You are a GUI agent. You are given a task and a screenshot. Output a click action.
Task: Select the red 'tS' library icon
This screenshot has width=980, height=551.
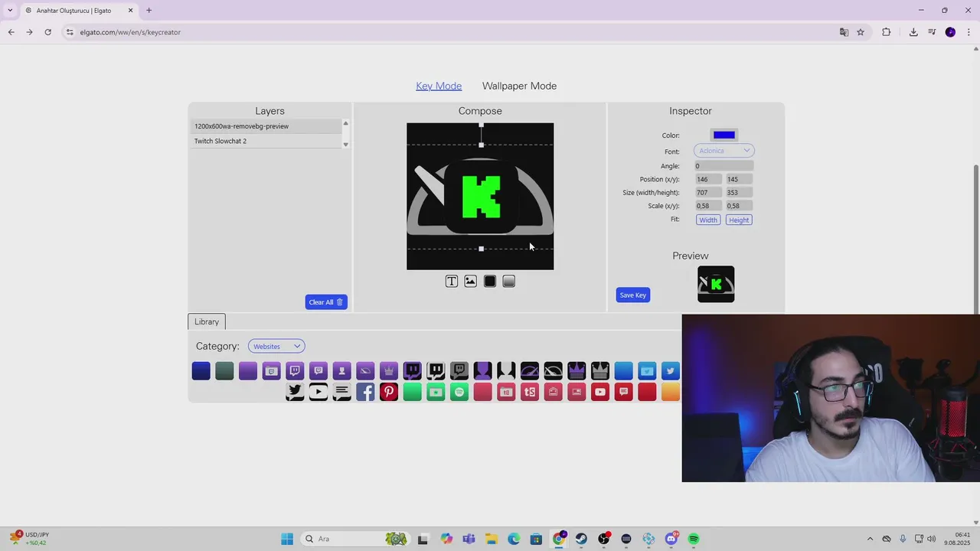click(530, 393)
